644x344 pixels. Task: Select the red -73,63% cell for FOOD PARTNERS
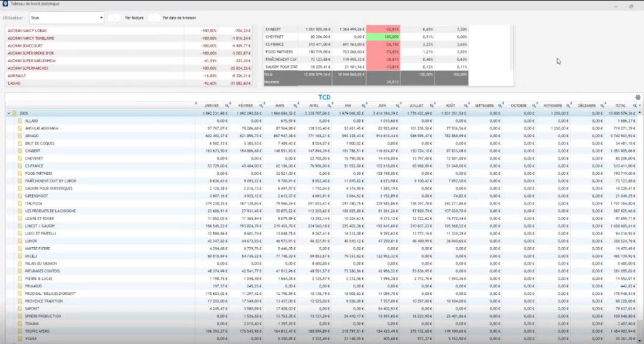tap(383, 52)
